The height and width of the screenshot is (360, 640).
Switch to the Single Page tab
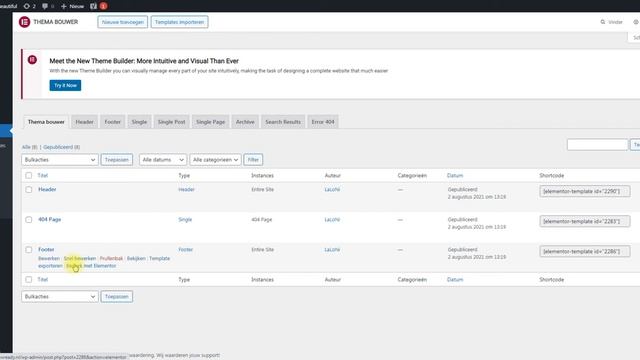coord(210,122)
